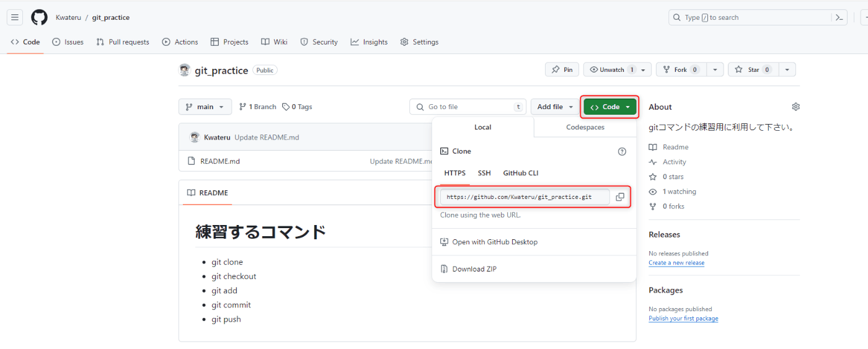Expand the main branch selector
868x349 pixels.
(x=205, y=107)
